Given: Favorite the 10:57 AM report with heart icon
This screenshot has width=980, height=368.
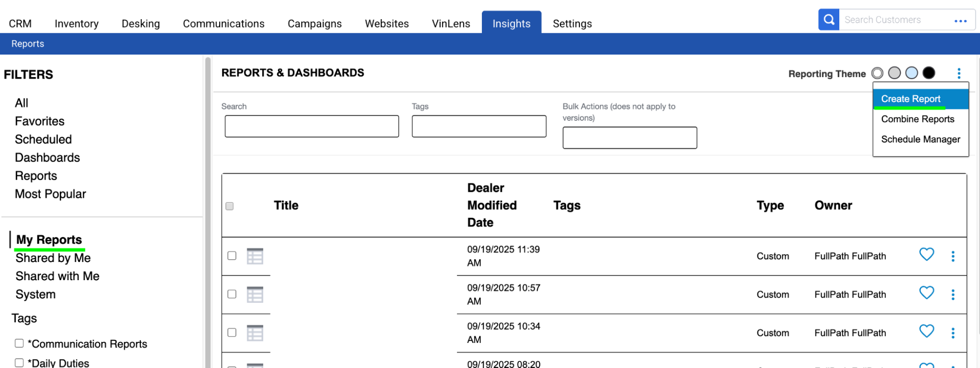Looking at the screenshot, I should point(926,292).
